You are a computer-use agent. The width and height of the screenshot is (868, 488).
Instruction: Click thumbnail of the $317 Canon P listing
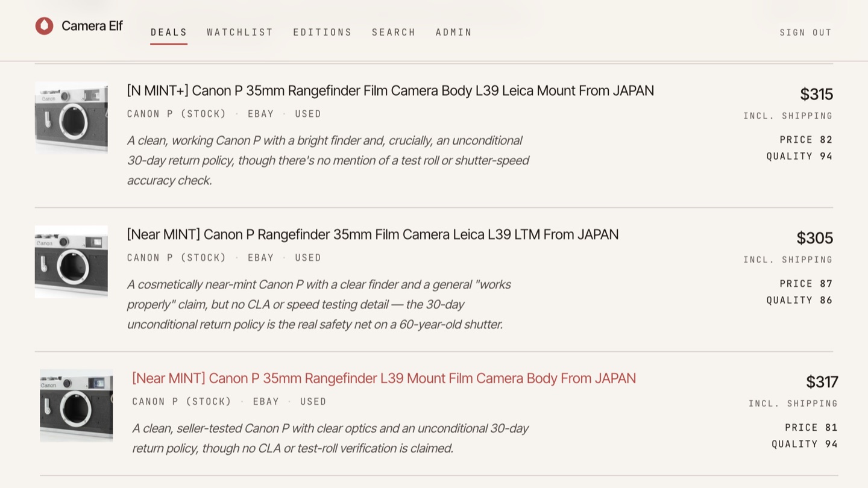tap(77, 405)
